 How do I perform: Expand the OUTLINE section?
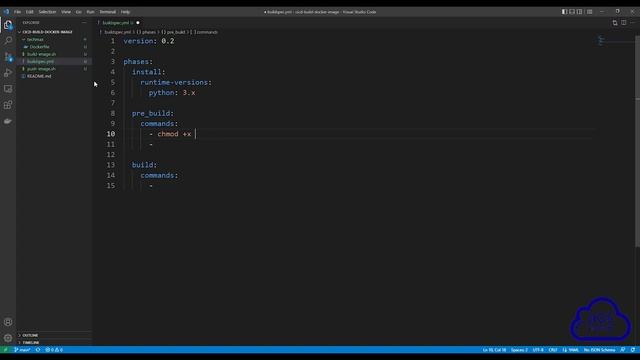(30, 335)
